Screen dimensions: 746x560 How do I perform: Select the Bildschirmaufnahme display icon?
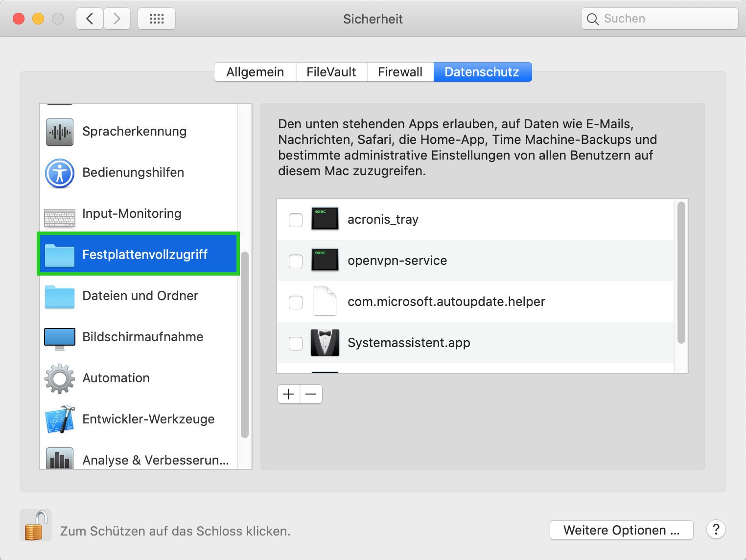(59, 337)
